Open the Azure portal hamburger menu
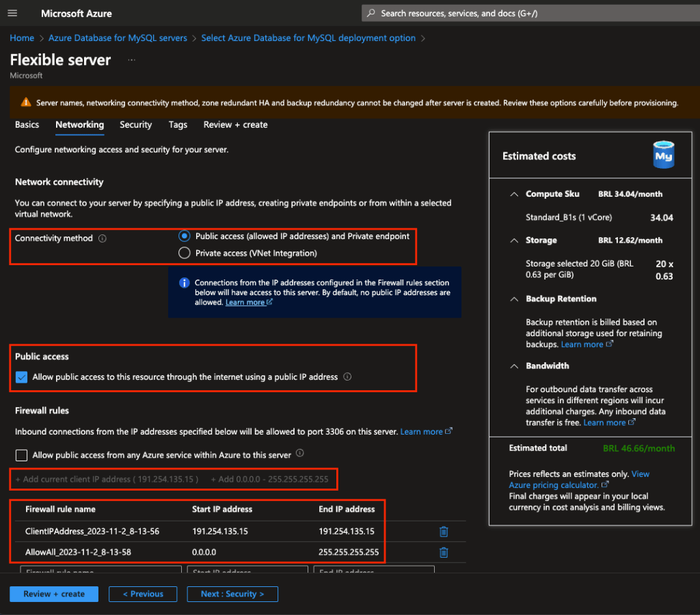The image size is (700, 615). 12,14
